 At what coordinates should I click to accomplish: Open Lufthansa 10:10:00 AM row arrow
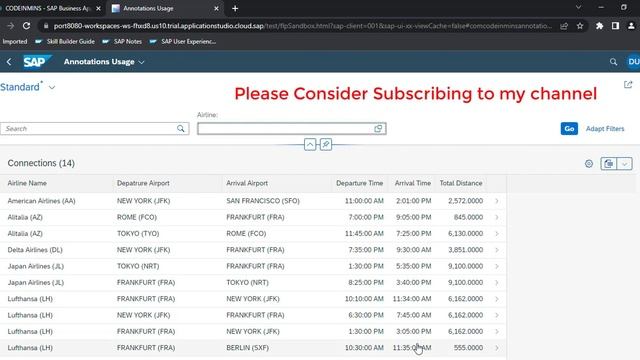tap(497, 299)
